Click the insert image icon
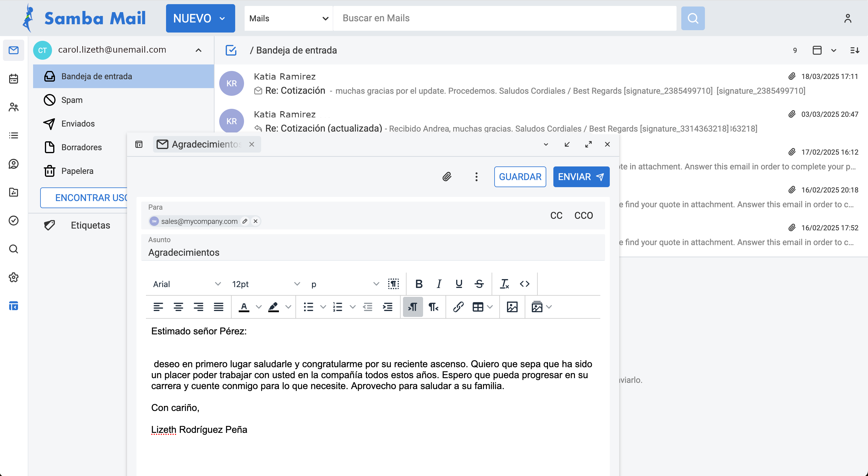 point(512,307)
